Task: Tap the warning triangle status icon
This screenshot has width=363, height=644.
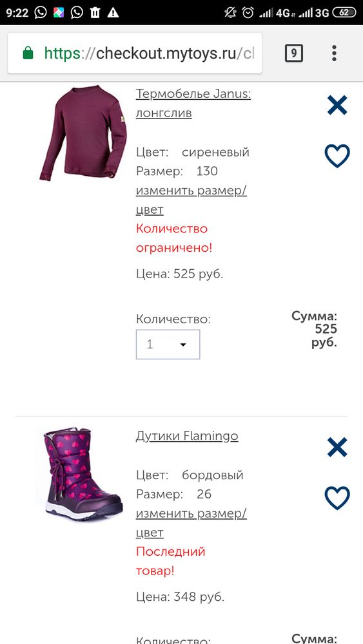Action: coord(113,13)
